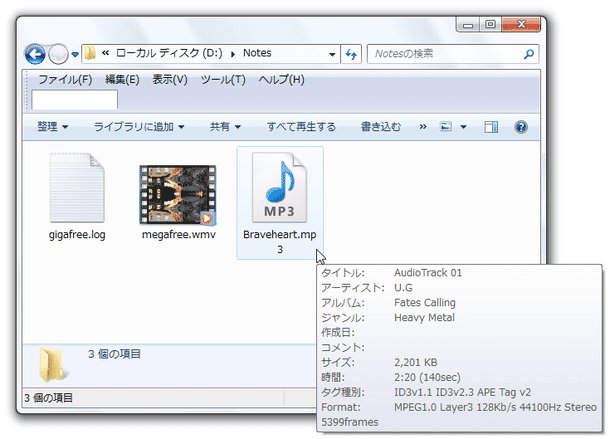Viewport: 610px width, 439px height.
Task: Click the double chevron before ローカル ディスク
Action: (105, 53)
